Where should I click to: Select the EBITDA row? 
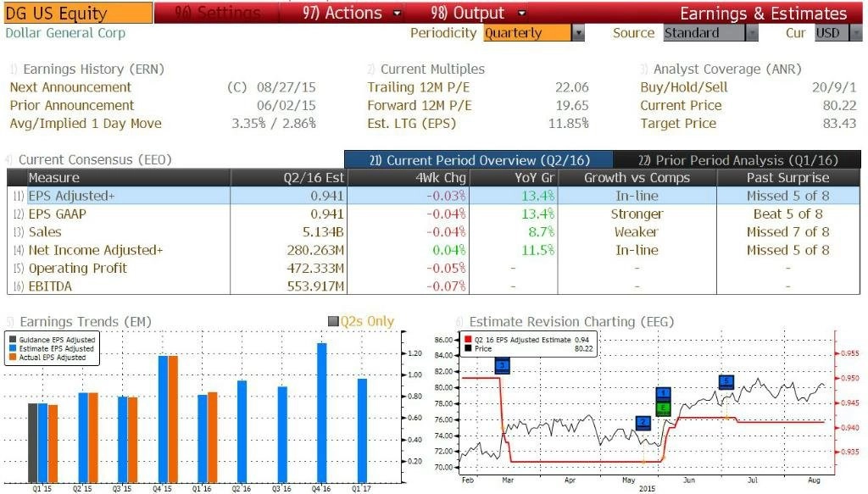pyautogui.click(x=433, y=286)
